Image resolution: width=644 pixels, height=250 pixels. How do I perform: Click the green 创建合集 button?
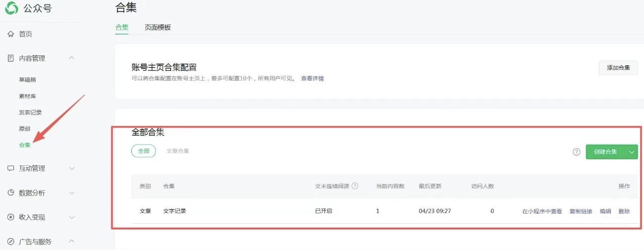606,152
